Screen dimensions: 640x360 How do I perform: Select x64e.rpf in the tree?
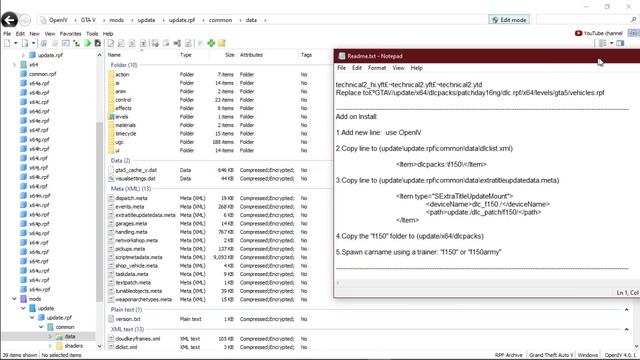tap(39, 121)
